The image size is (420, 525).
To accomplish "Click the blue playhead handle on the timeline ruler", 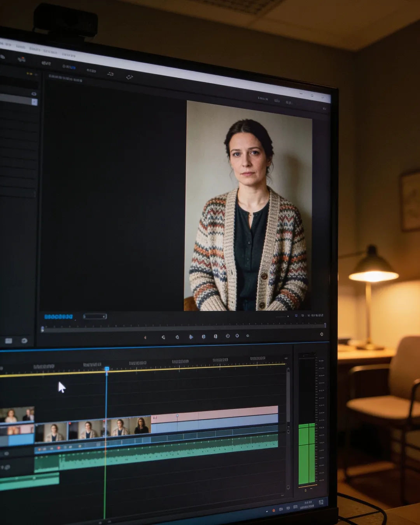I will 107,369.
